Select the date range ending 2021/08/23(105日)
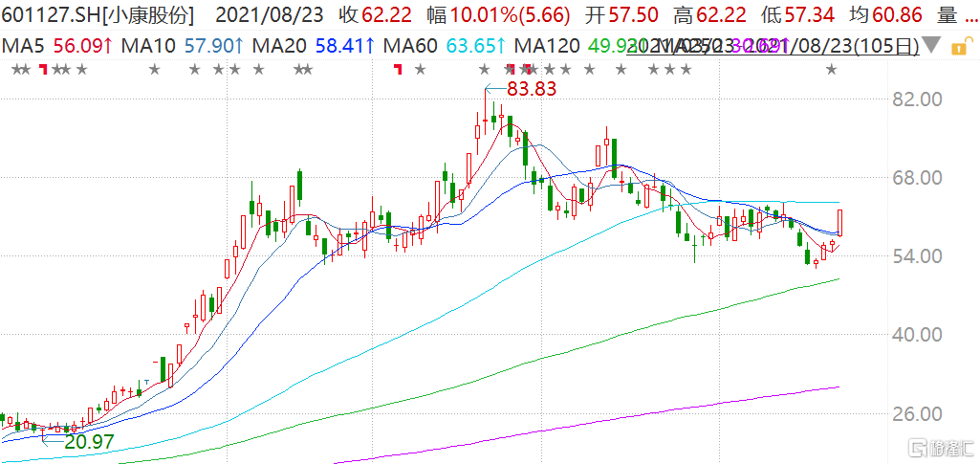 click(x=773, y=46)
